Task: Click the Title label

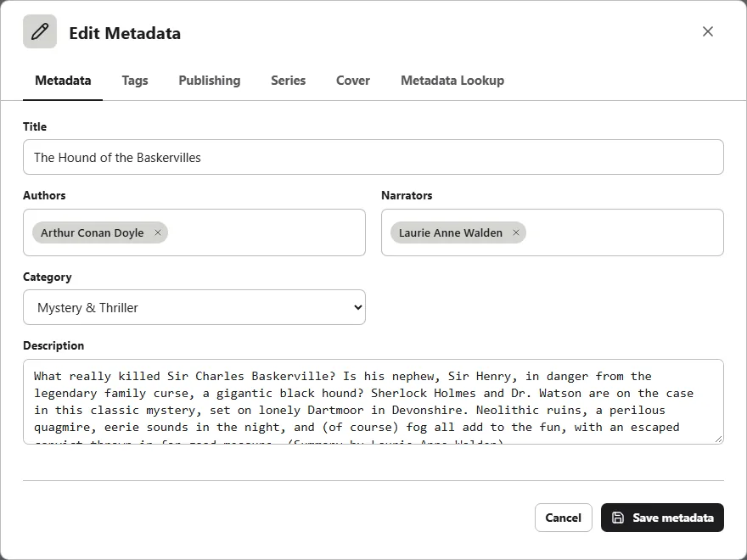Action: point(35,126)
